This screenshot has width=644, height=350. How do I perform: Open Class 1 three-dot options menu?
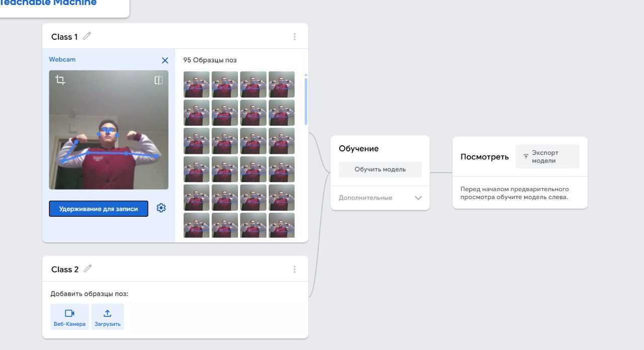[294, 37]
